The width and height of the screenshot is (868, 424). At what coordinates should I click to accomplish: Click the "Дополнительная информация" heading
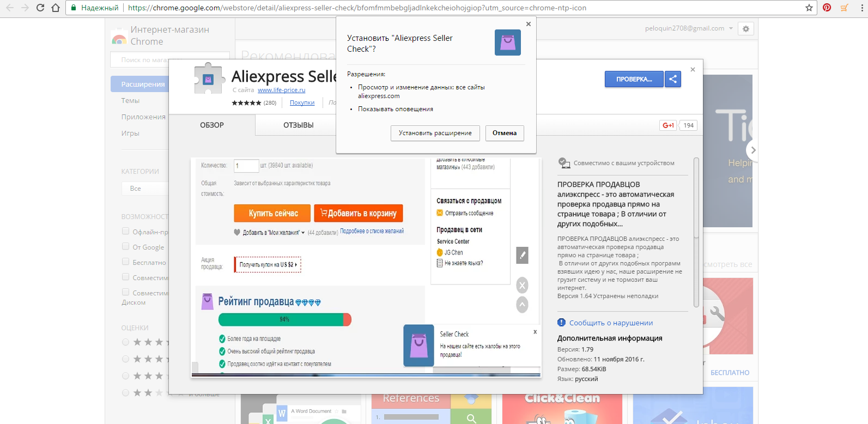click(x=610, y=338)
